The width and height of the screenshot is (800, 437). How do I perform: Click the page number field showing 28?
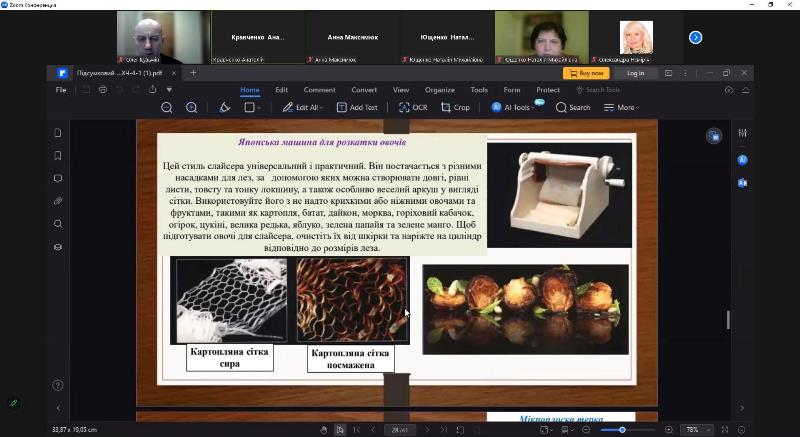(400, 430)
